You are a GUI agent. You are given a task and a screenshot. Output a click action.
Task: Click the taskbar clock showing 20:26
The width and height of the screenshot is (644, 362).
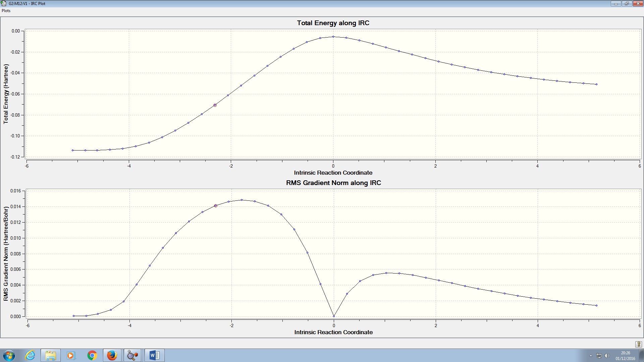click(625, 355)
